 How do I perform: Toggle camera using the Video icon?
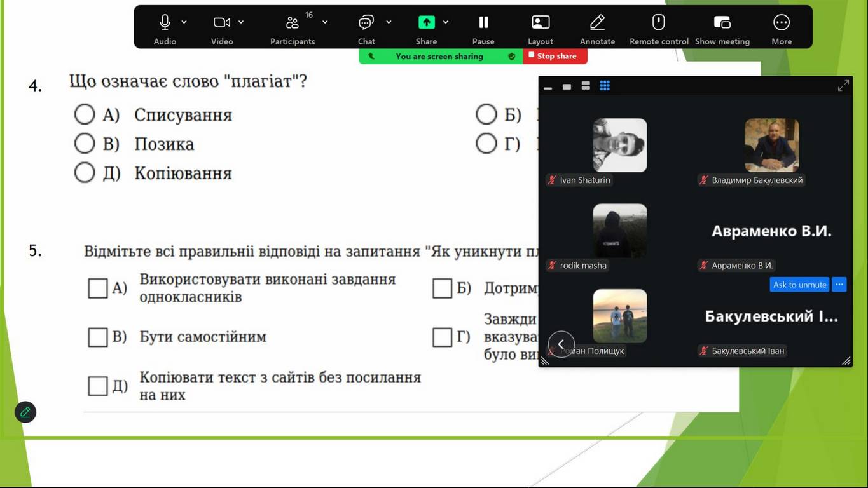(221, 23)
